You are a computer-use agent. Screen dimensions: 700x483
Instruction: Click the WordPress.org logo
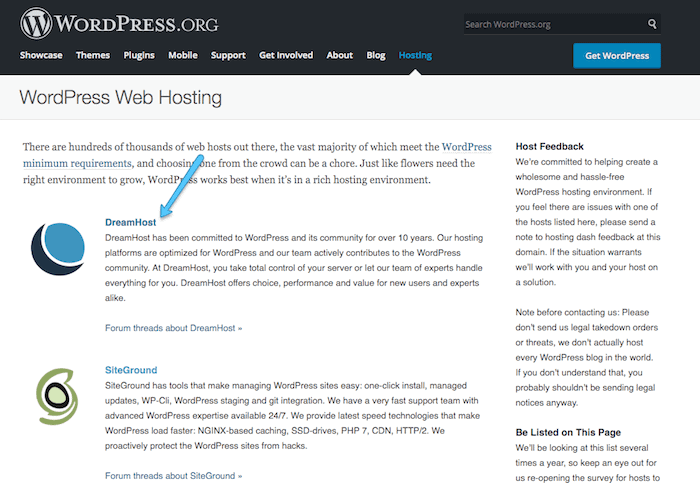pyautogui.click(x=119, y=23)
